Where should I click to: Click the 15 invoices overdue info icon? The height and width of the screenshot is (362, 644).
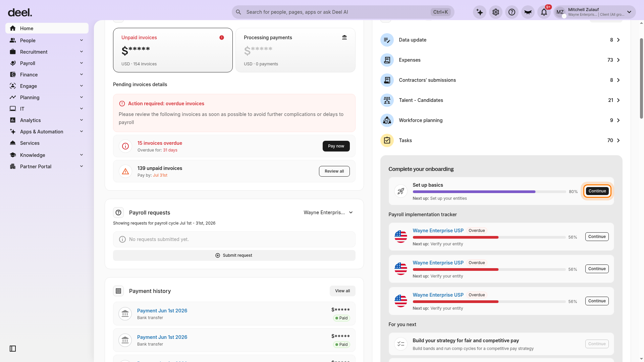tap(125, 146)
